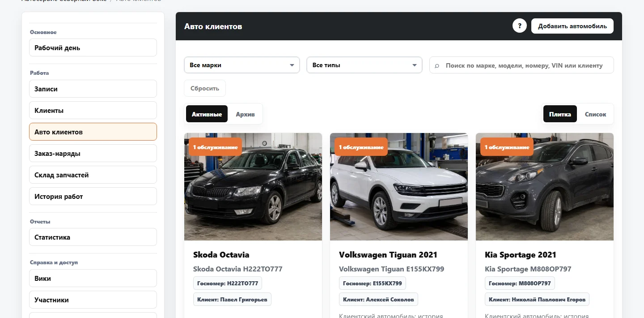Focus the search by марке, модели field
This screenshot has width=644, height=318.
(x=521, y=65)
